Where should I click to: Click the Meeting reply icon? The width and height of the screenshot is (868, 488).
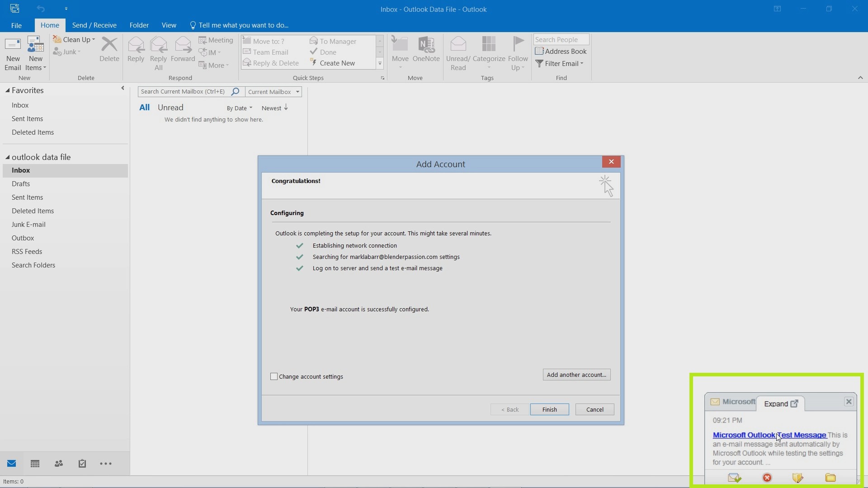(216, 40)
